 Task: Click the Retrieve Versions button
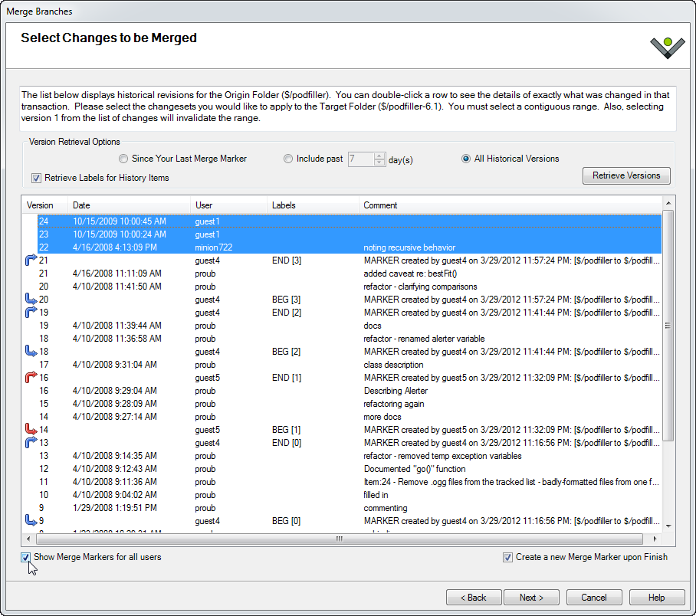pyautogui.click(x=625, y=175)
